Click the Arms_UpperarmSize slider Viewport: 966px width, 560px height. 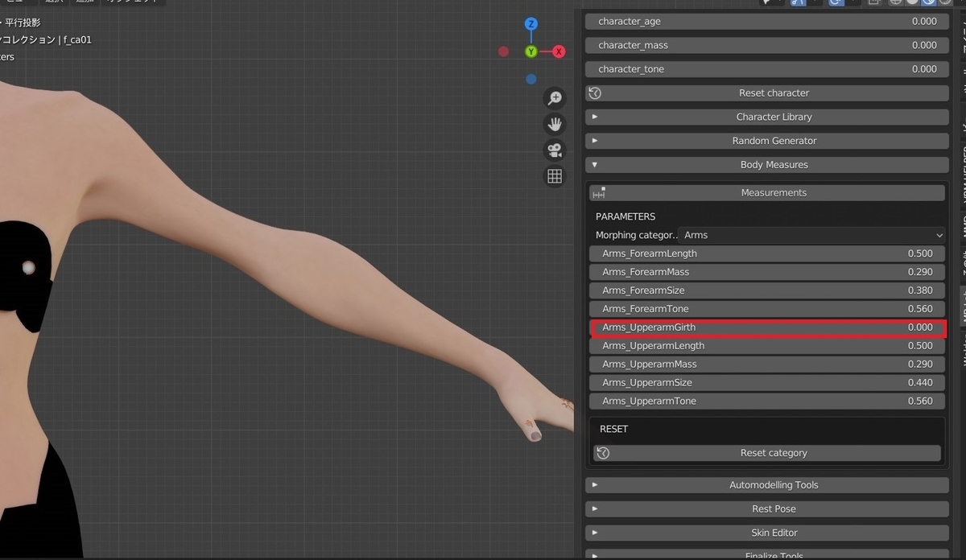coord(767,383)
